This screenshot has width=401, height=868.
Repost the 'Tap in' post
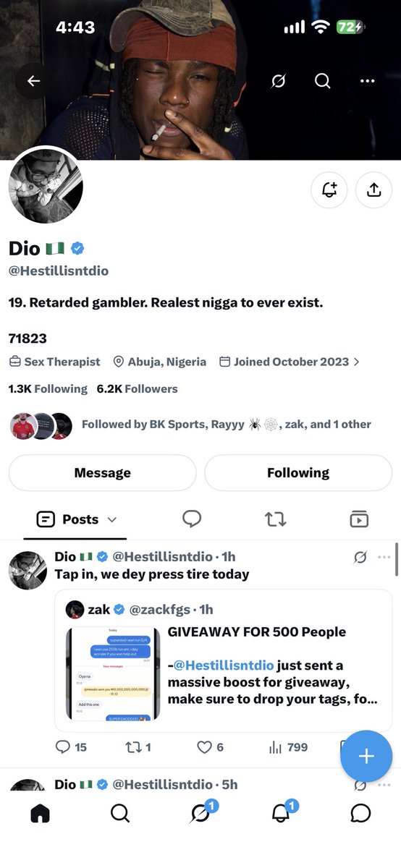pyautogui.click(x=138, y=747)
